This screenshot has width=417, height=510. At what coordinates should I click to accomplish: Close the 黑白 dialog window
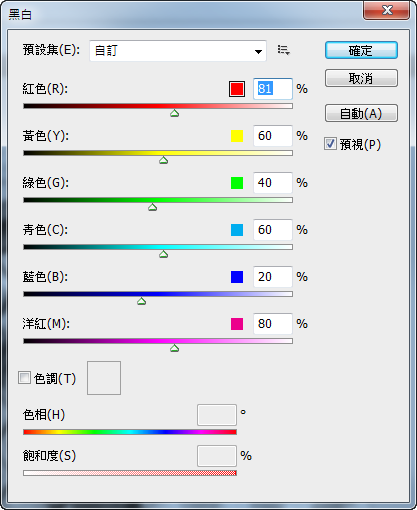(x=387, y=10)
